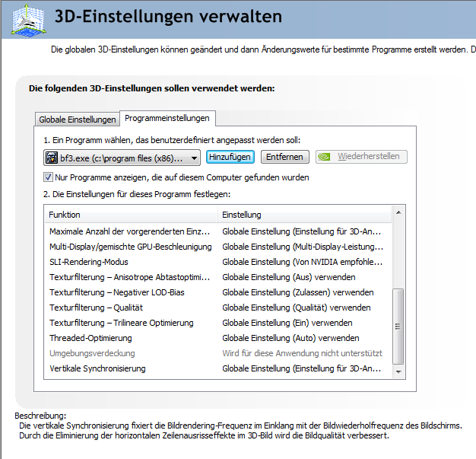Click 'Globale Einstellung (Qualität) verwenden' value
The image size is (476, 459).
point(297,308)
